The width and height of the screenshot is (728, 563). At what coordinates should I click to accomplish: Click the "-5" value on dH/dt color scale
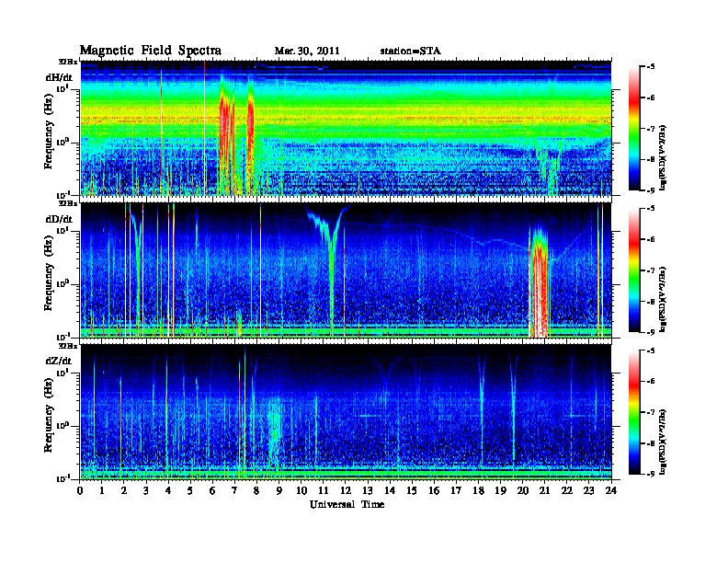[650, 67]
